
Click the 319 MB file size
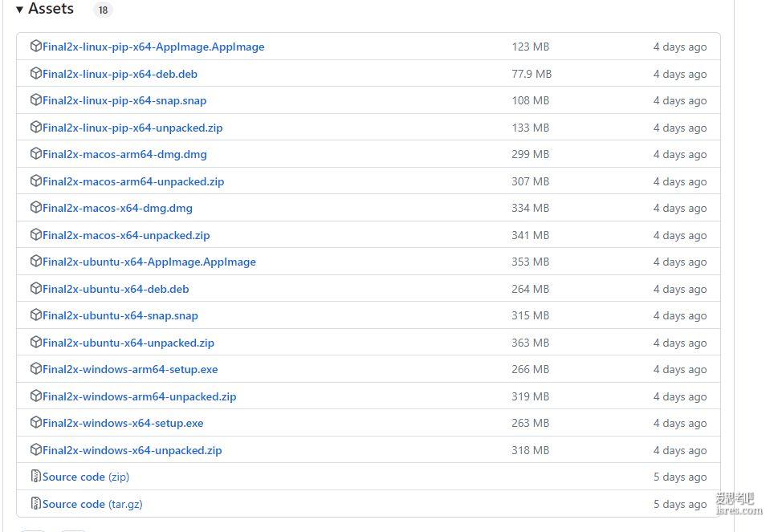(x=530, y=397)
